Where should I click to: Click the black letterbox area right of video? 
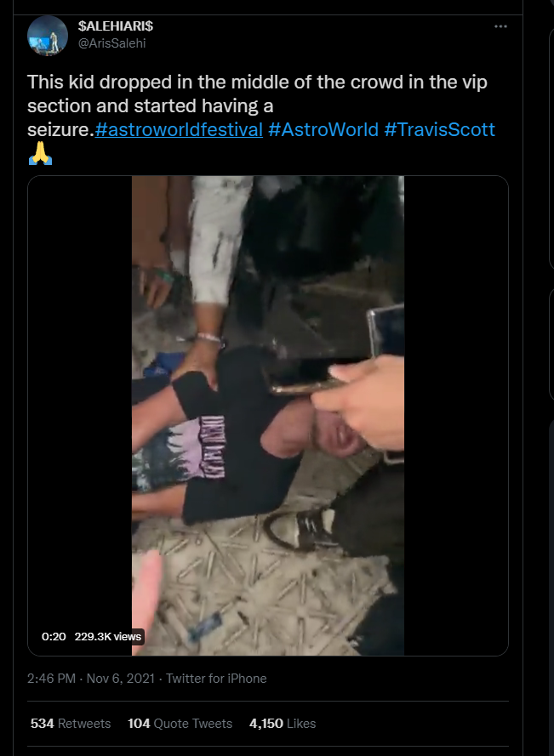(x=456, y=416)
